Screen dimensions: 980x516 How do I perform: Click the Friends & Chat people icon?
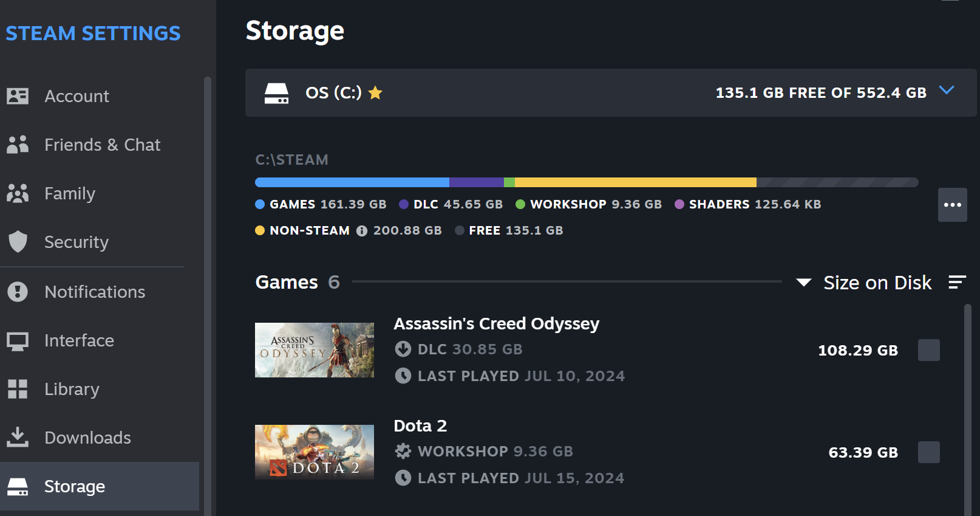18,145
